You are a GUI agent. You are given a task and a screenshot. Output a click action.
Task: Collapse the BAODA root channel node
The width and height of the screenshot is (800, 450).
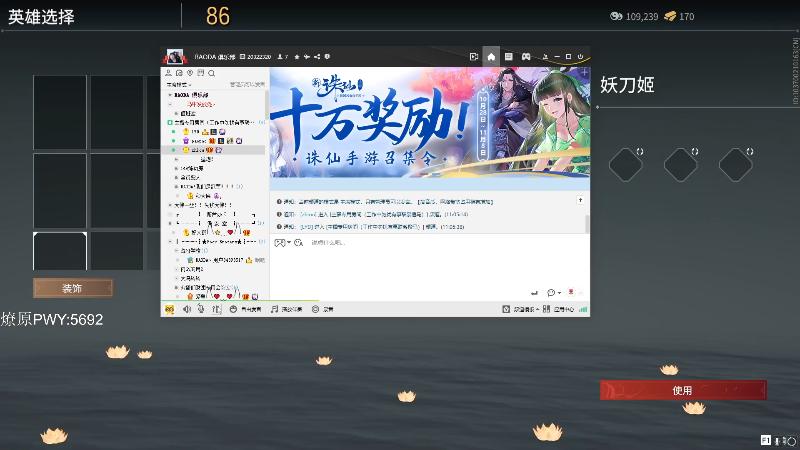pos(170,95)
